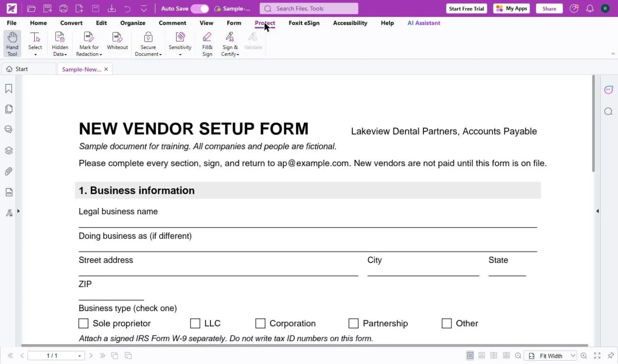Toggle the Auto Save switch
This screenshot has width=618, height=364.
pos(199,9)
